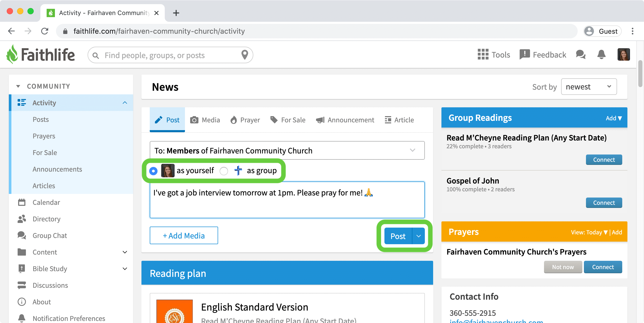Open Announcements in the sidebar
The width and height of the screenshot is (644, 323).
[57, 169]
